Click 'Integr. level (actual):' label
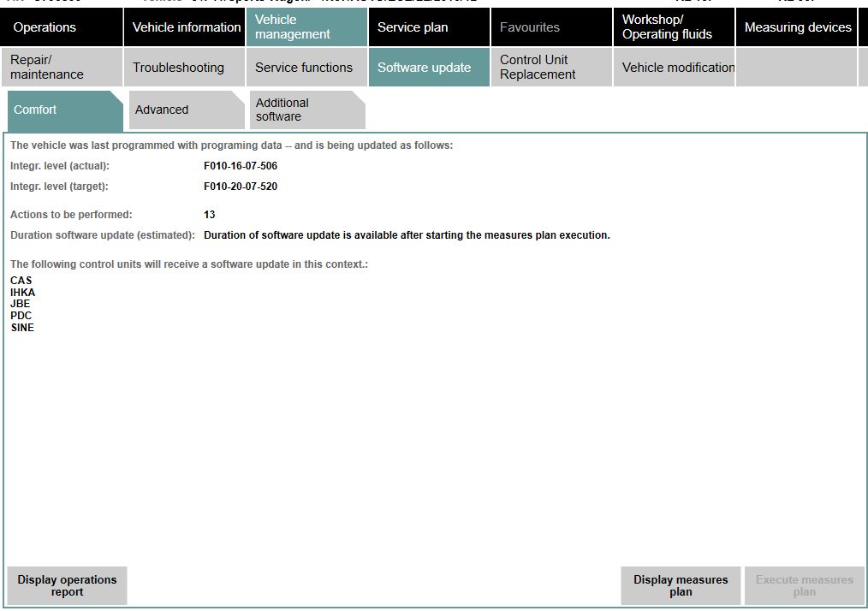Image resolution: width=868 pixels, height=611 pixels. pos(60,166)
